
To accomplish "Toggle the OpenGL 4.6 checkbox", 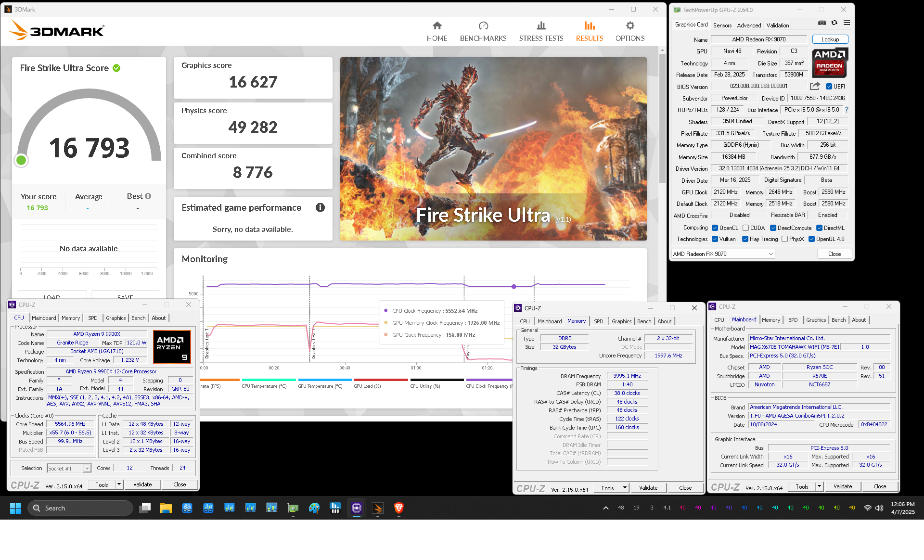I will [x=811, y=239].
